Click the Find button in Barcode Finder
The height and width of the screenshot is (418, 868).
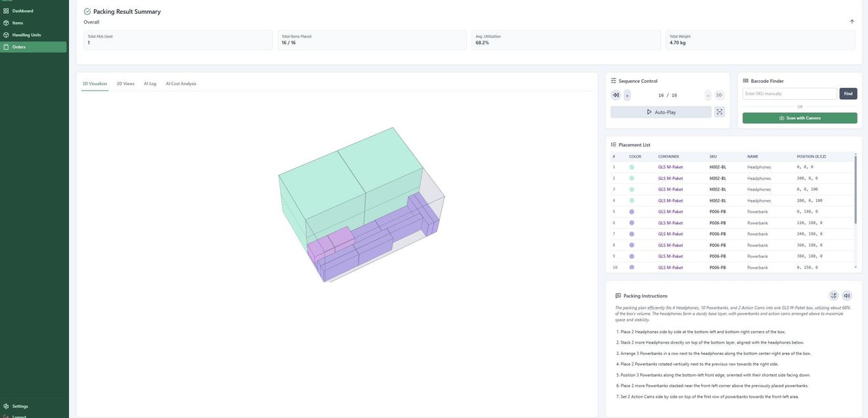[x=848, y=94]
